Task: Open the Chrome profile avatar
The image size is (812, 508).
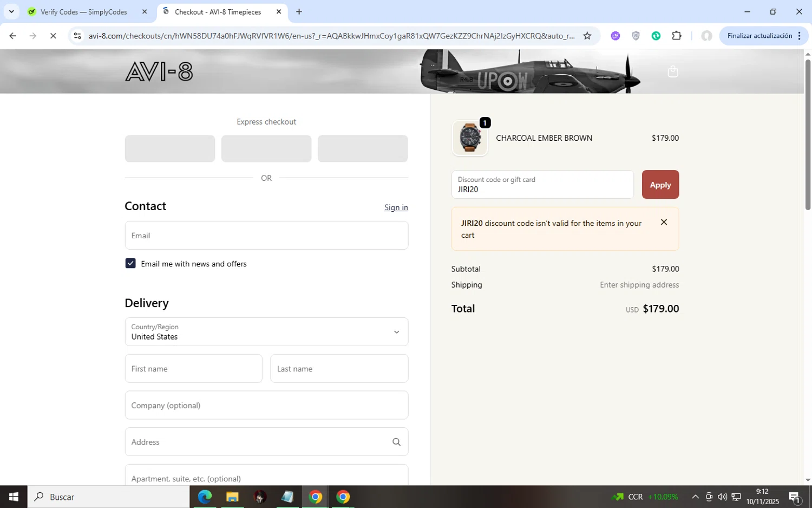Action: click(x=706, y=36)
